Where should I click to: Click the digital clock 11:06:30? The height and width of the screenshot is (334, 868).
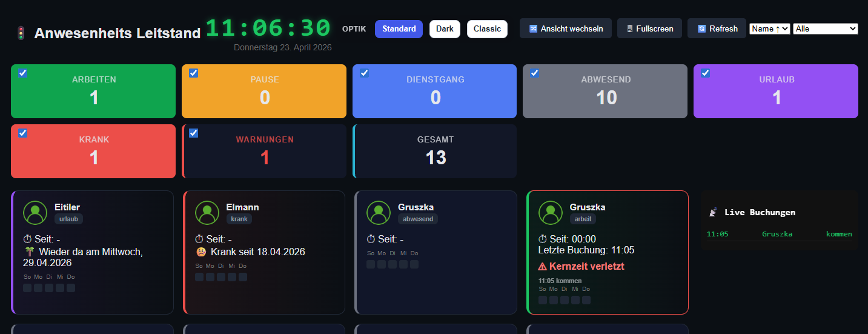[268, 28]
